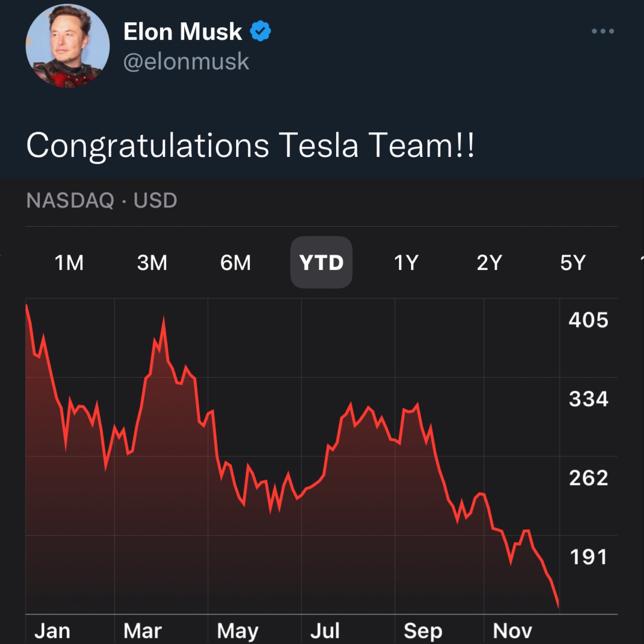Select the YTD range tab
The width and height of the screenshot is (644, 644).
click(x=321, y=262)
